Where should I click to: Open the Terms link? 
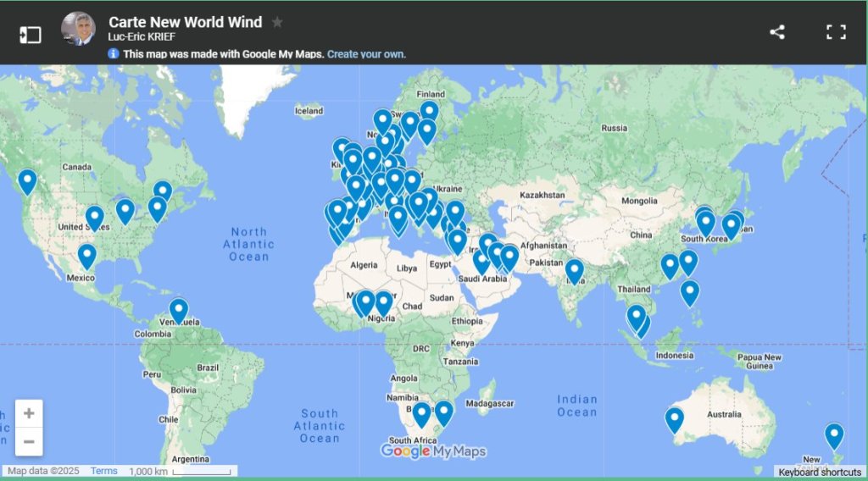(103, 471)
